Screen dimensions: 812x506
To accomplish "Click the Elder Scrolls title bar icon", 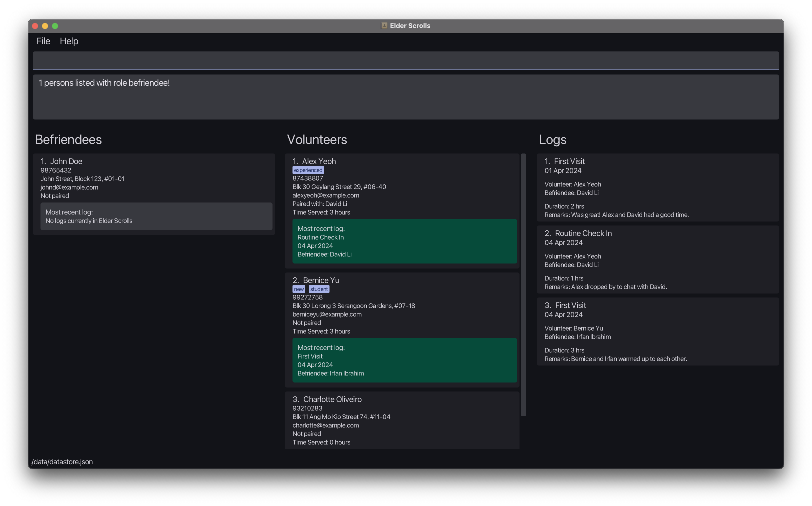I will 384,26.
